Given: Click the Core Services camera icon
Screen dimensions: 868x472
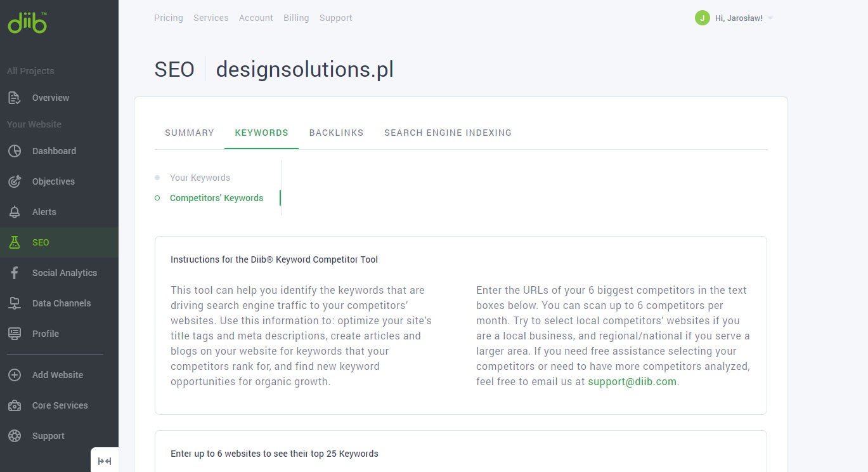Looking at the screenshot, I should coord(15,405).
